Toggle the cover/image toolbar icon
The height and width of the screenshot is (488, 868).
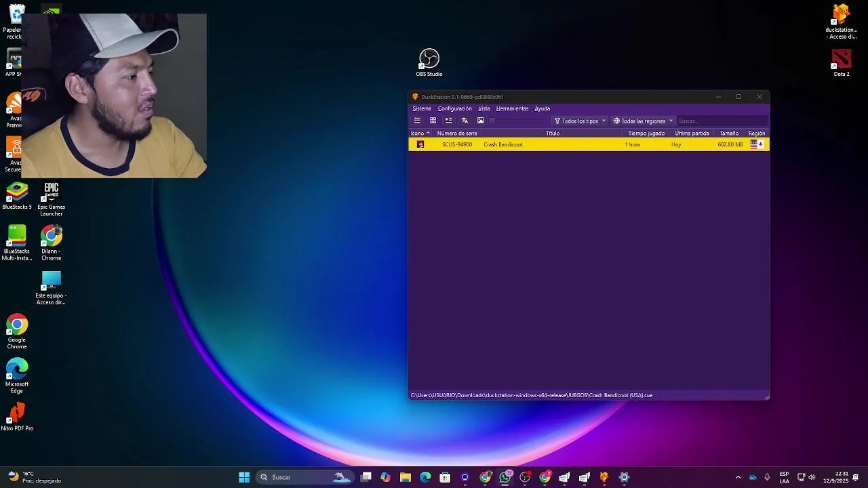(x=481, y=121)
